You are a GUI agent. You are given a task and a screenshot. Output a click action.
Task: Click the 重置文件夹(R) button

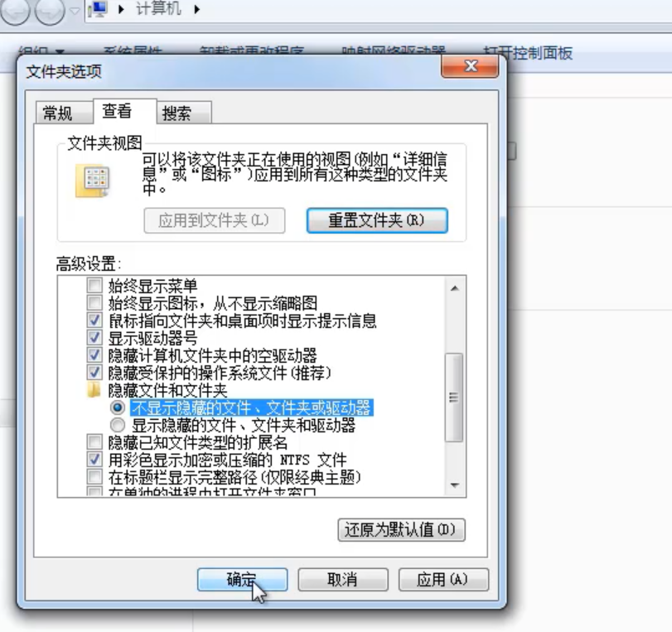coord(376,220)
